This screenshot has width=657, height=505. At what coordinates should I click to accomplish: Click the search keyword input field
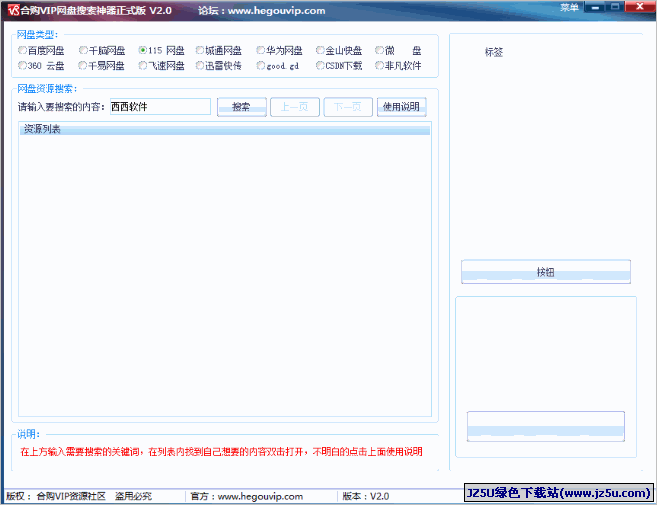point(160,107)
